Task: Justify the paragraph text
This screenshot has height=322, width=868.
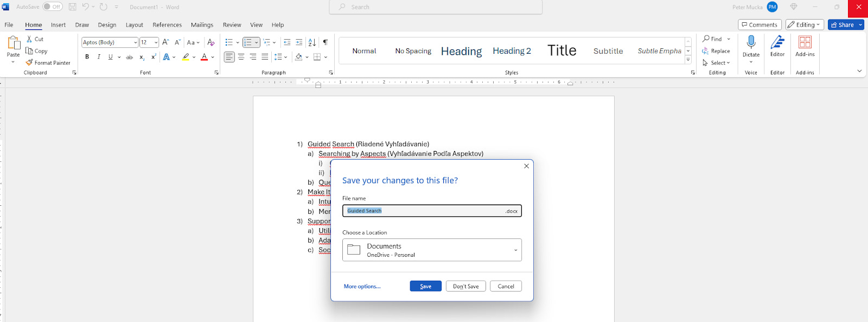Action: tap(265, 57)
